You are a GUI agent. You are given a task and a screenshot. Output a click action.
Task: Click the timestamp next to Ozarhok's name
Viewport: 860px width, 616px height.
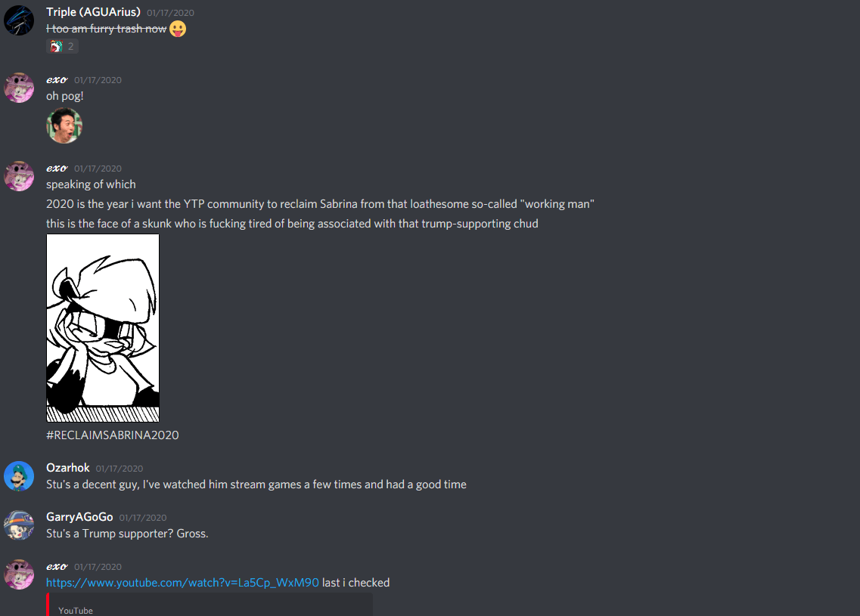(x=120, y=469)
